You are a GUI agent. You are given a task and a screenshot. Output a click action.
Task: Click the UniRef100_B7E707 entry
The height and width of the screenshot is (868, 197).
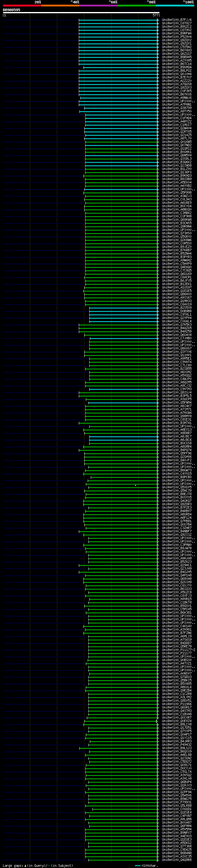tap(176, 78)
